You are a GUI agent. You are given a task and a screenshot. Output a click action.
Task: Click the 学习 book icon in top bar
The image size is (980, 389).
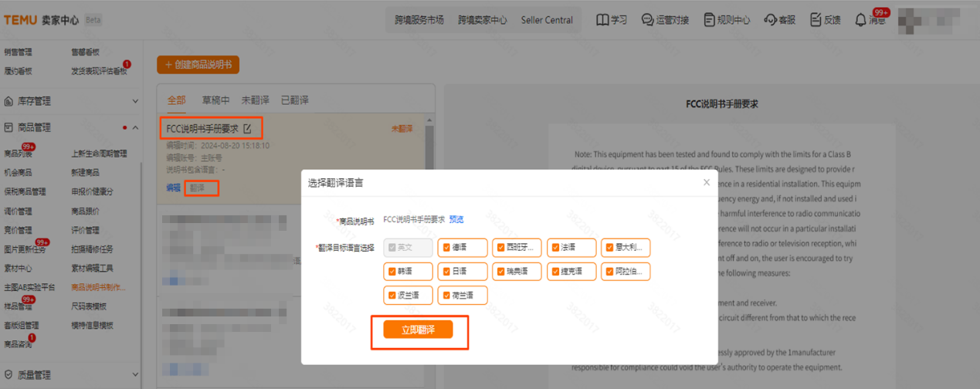(602, 20)
